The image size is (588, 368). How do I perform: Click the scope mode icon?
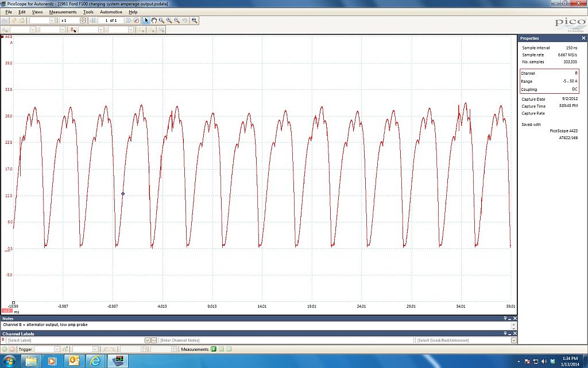pos(5,20)
